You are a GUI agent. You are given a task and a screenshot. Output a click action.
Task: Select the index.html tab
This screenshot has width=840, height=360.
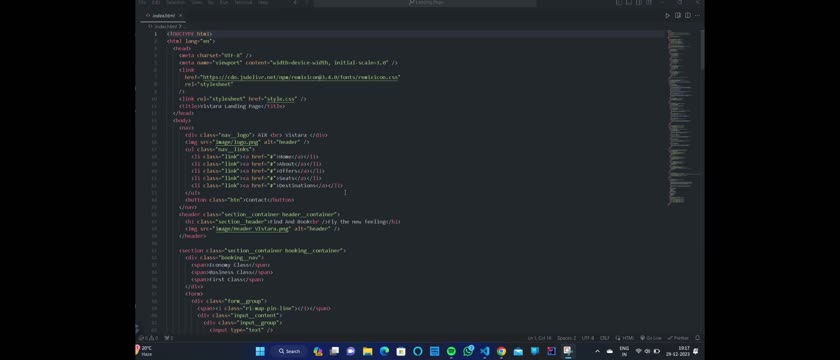point(164,16)
